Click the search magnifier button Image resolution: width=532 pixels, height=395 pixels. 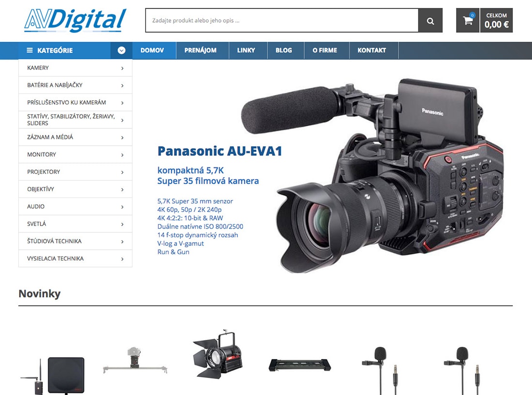(430, 21)
